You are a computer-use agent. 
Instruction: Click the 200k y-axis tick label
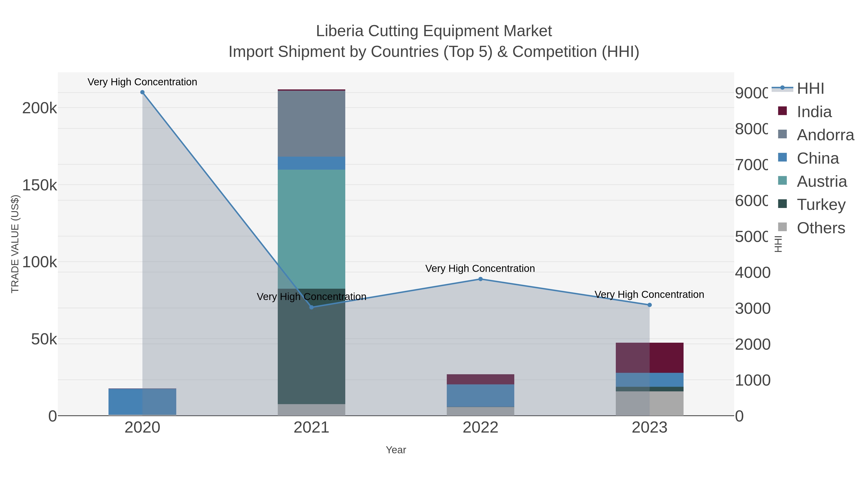tap(40, 108)
